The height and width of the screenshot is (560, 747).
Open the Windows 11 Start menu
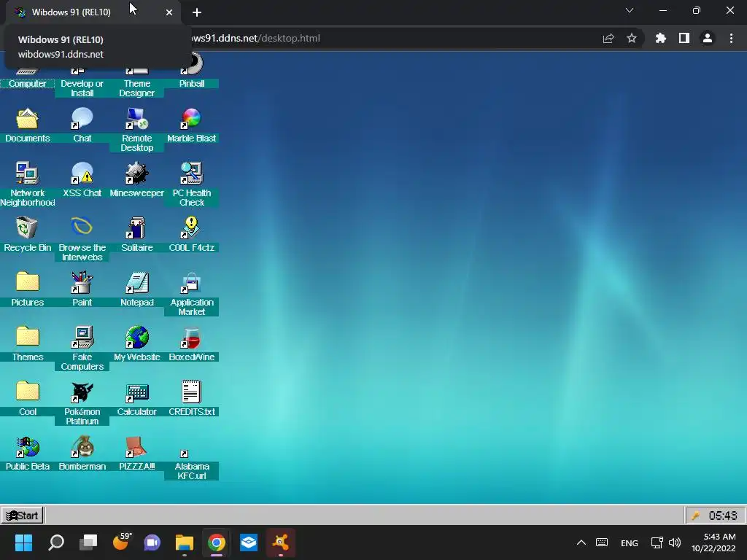(x=23, y=542)
